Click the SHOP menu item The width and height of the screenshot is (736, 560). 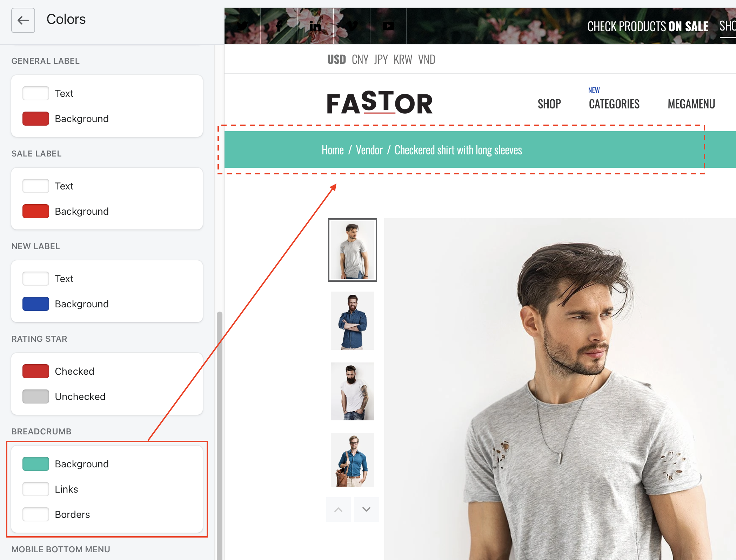tap(550, 102)
